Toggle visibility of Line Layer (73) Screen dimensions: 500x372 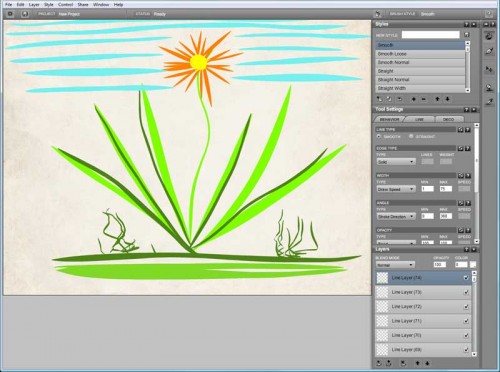pos(466,292)
